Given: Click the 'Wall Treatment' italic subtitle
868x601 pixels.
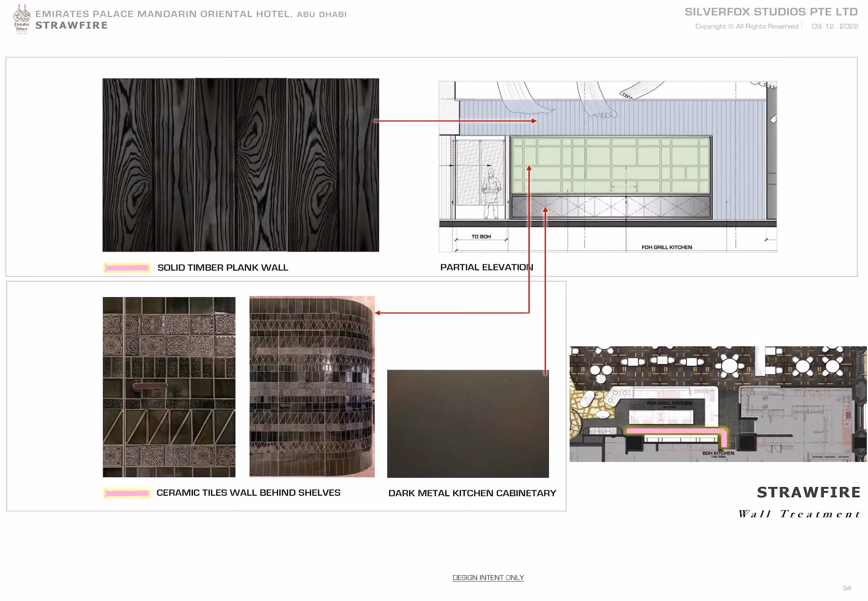Looking at the screenshot, I should coord(799,514).
